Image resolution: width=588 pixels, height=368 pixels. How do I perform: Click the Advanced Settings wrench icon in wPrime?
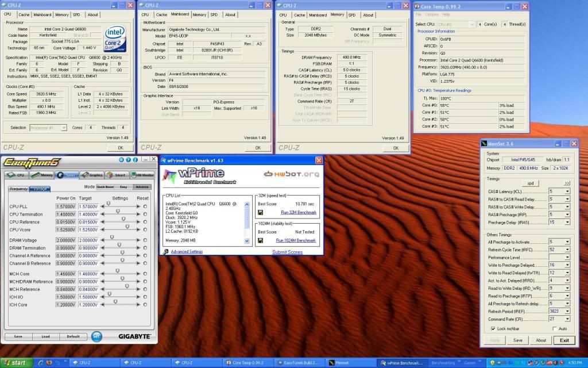coord(166,252)
